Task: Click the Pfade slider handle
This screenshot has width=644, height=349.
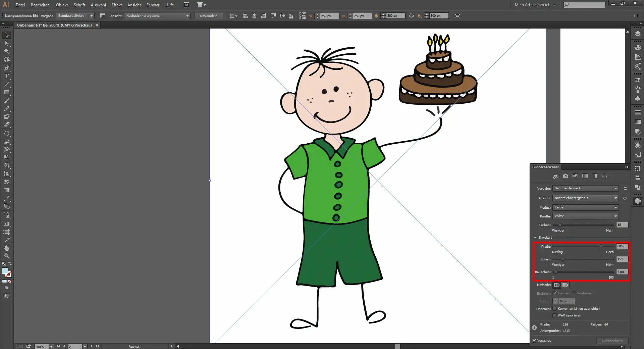Action: coord(600,247)
